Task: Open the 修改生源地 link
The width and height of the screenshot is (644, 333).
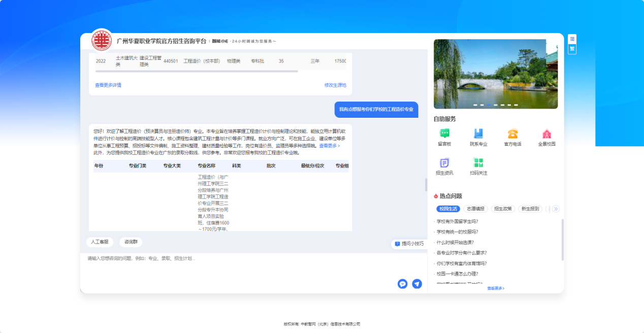Action: (335, 85)
